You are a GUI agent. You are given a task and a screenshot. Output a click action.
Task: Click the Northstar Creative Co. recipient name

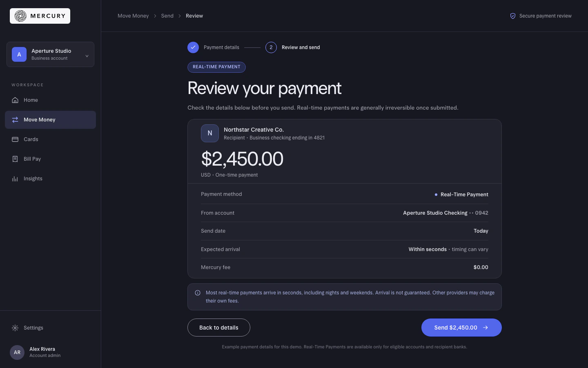click(254, 130)
